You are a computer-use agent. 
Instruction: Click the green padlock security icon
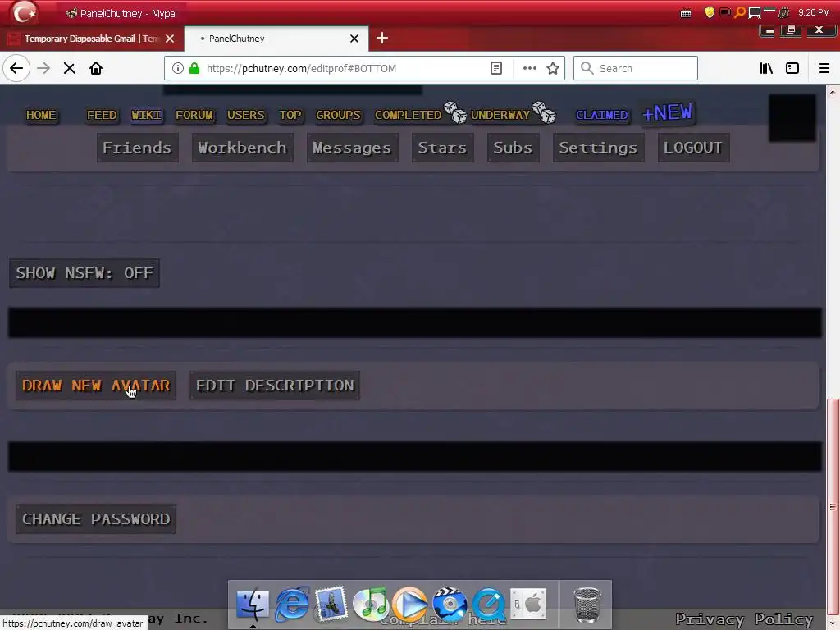point(194,68)
